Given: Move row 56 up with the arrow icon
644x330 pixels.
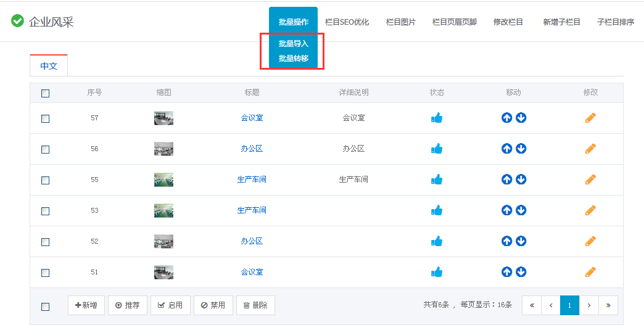Looking at the screenshot, I should (x=506, y=149).
